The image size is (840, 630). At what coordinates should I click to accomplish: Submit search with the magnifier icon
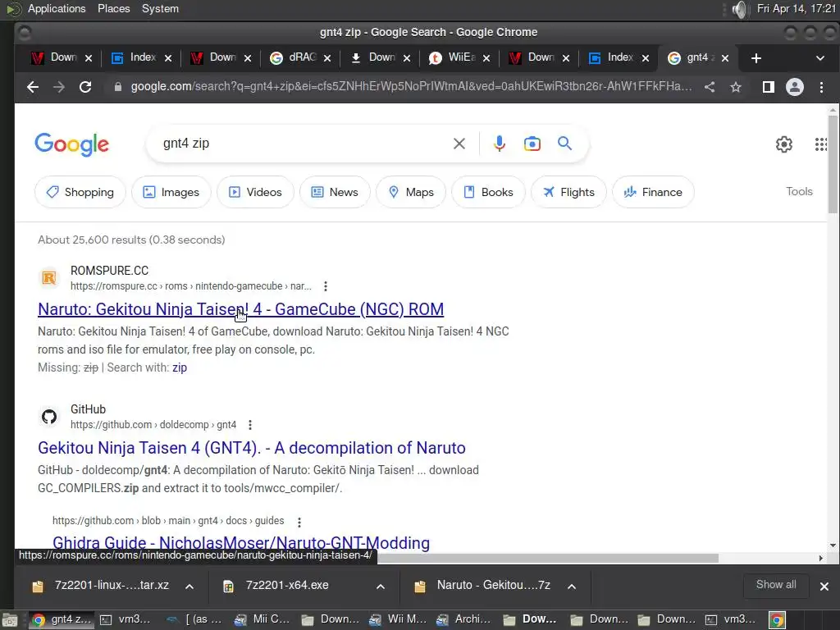click(x=564, y=144)
